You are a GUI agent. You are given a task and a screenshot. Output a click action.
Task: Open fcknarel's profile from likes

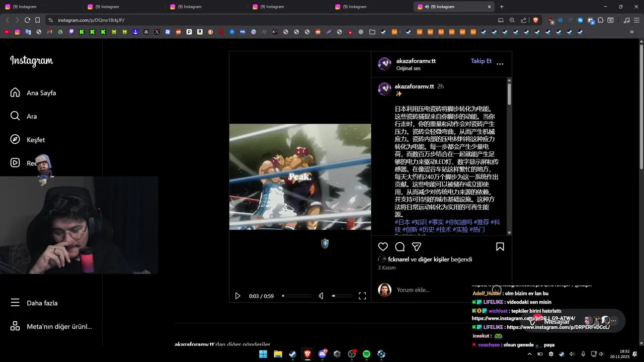click(398, 259)
